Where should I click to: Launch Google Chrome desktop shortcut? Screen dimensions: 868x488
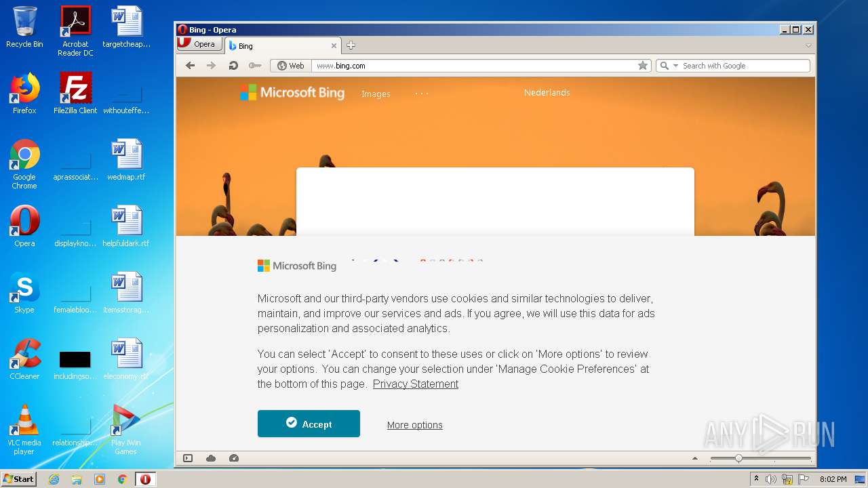pyautogui.click(x=24, y=164)
